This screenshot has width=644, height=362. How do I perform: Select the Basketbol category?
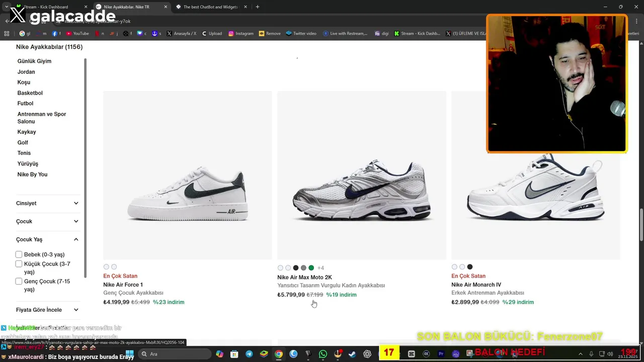(x=30, y=93)
